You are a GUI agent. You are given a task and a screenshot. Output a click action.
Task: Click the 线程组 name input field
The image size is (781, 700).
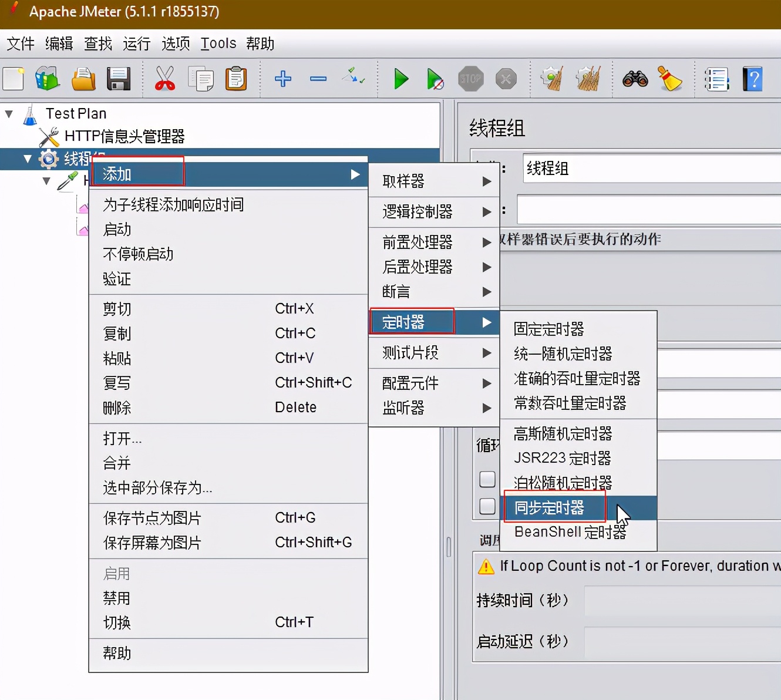(651, 169)
